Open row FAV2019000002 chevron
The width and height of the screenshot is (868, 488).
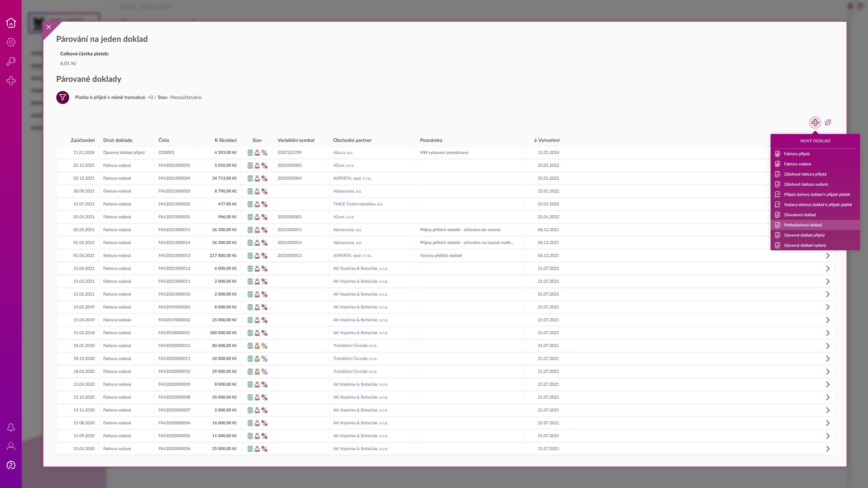click(x=828, y=320)
